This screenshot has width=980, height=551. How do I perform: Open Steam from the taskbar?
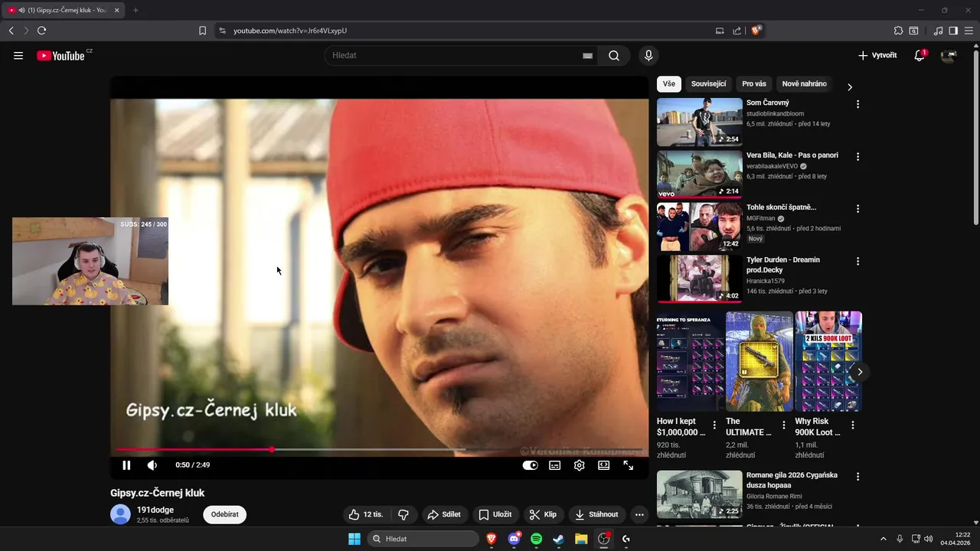coord(558,539)
